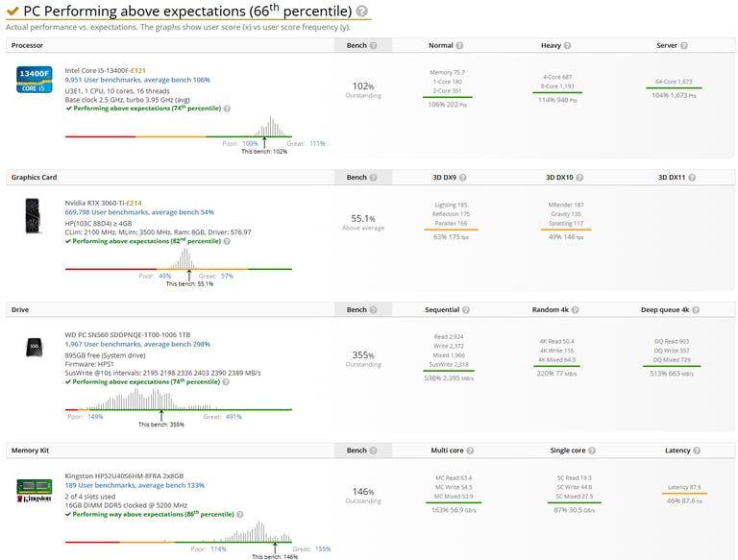
Task: Click the WD SSD drive image
Action: tap(35, 348)
